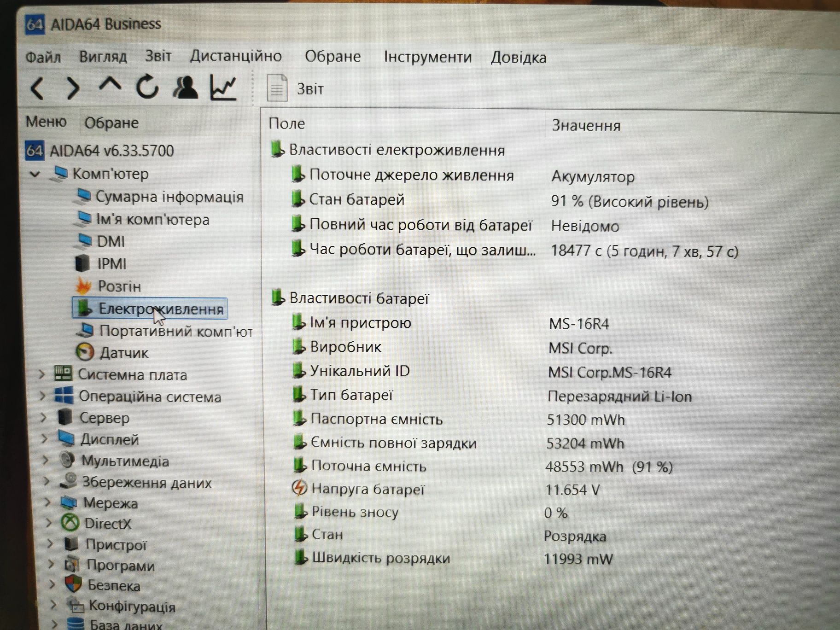This screenshot has height=630, width=840.
Task: Go up one level with the up arrow icon
Action: pyautogui.click(x=110, y=85)
